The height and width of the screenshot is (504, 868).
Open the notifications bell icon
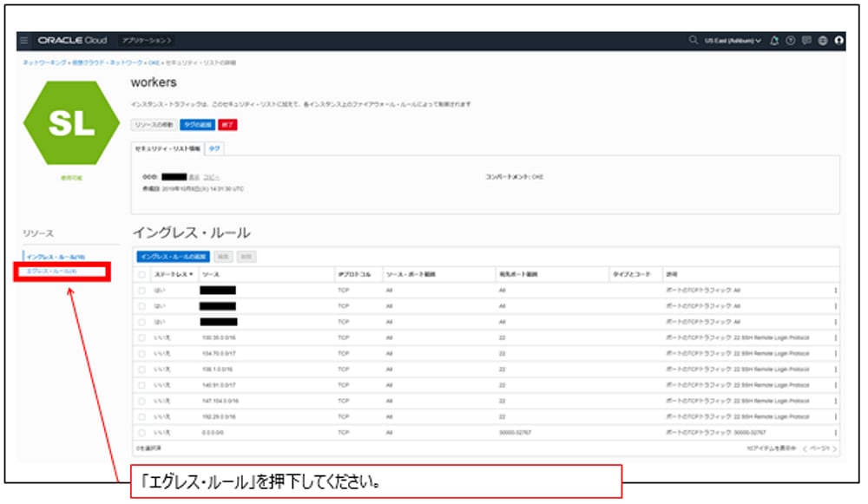pos(775,39)
